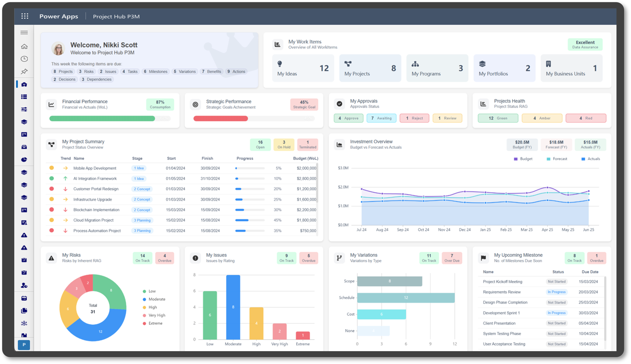Screen dimensions: 631x364
Task: Open recent items via the clock icon
Action: pos(24,58)
